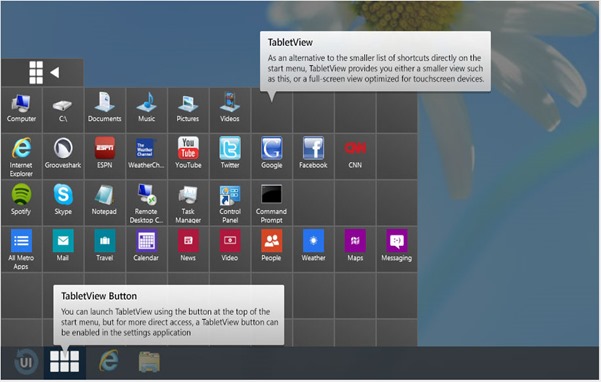This screenshot has height=382, width=601.
Task: Open the All Metro Apps tile
Action: coord(21,249)
